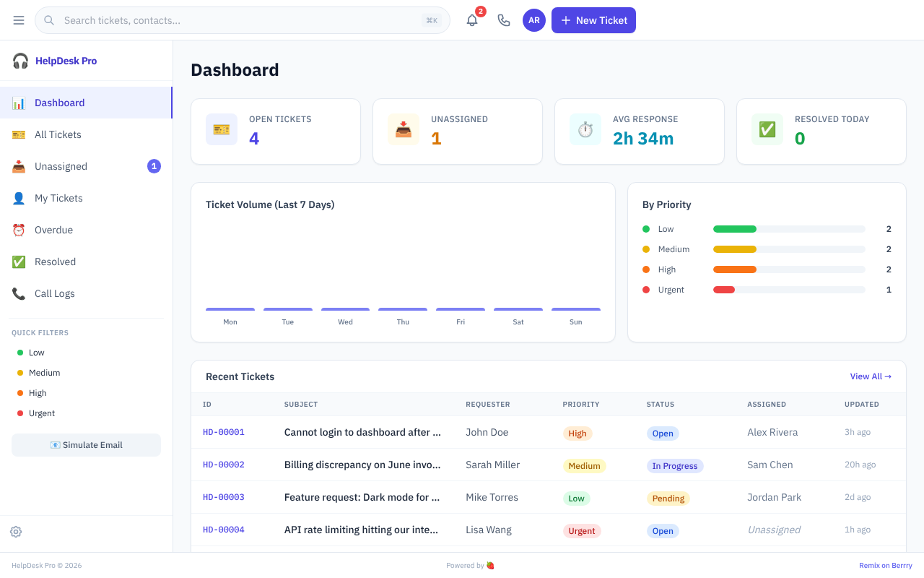Viewport: 924px width, 578px height.
Task: Open Call Logs in sidebar
Action: (x=86, y=293)
